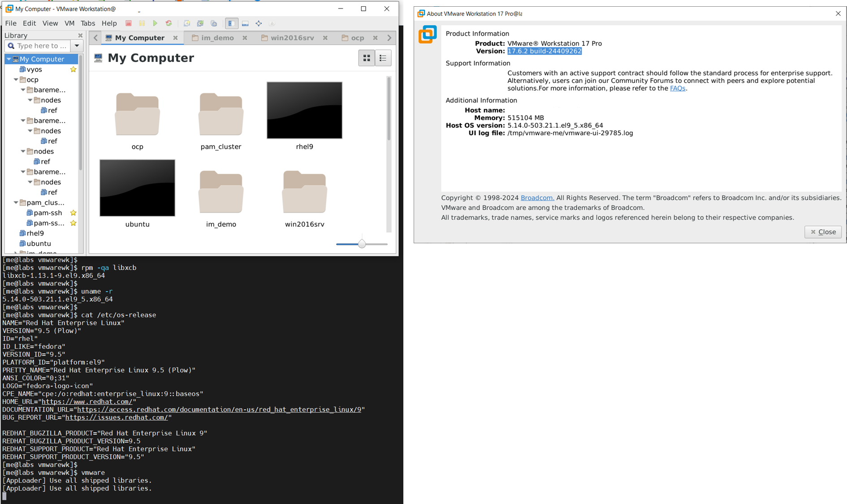Click the green power on play icon
The width and height of the screenshot is (847, 504).
click(x=155, y=23)
